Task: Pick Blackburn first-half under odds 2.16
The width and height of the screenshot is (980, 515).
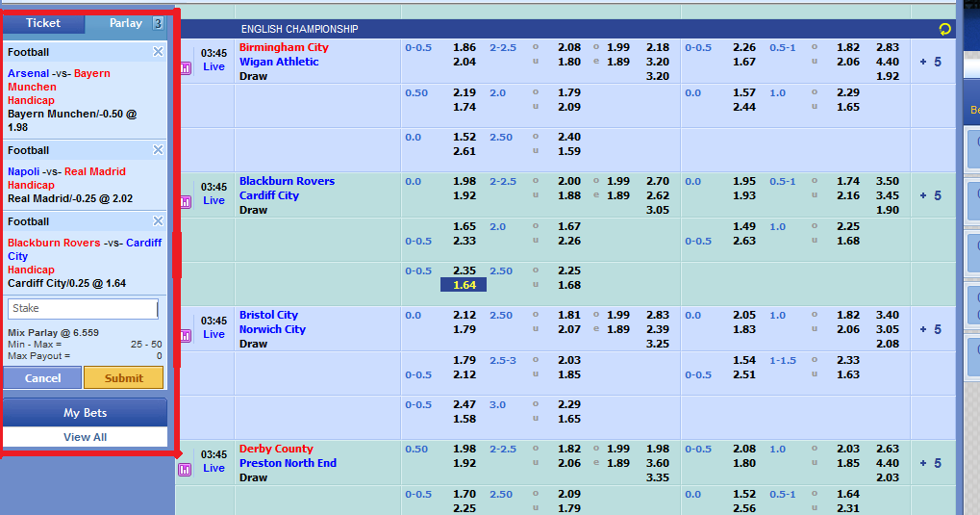Action: [848, 195]
